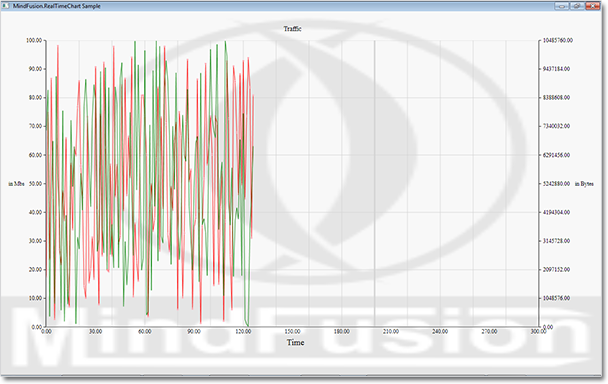Select the 50.00 label on left axis
608x384 pixels.
[x=35, y=183]
